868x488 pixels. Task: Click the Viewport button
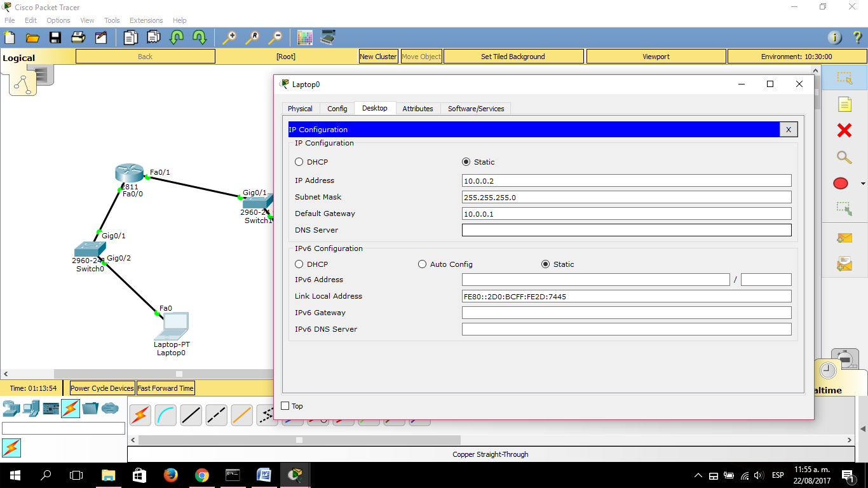pos(656,57)
